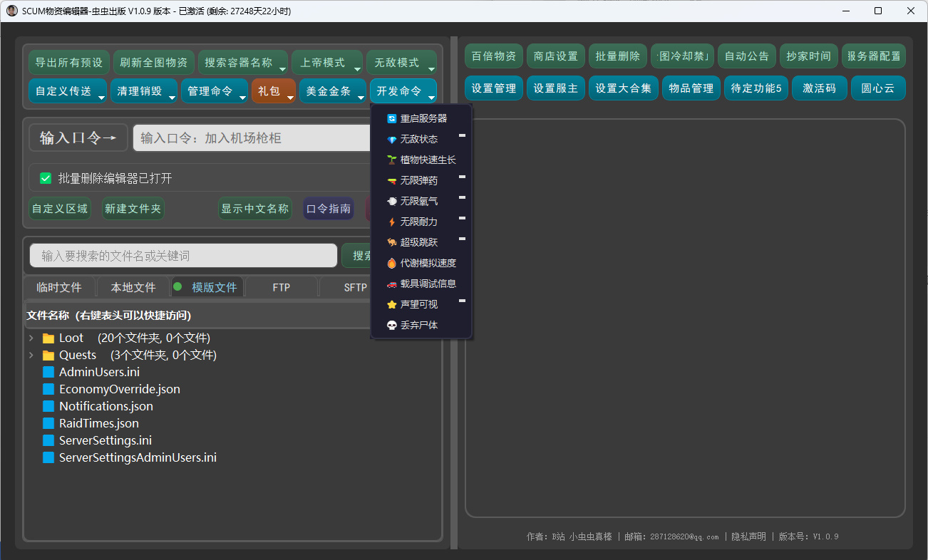Collapse the 开发命令 dropdown button

coord(403,91)
